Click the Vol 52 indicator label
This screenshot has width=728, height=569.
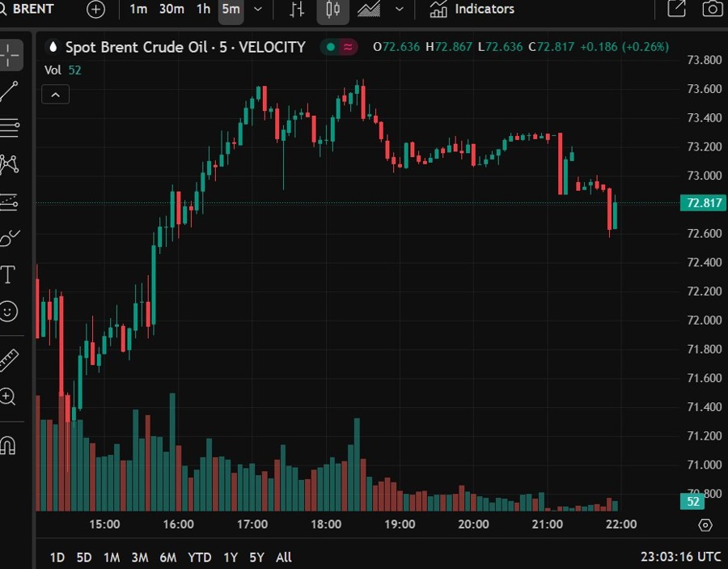(62, 70)
